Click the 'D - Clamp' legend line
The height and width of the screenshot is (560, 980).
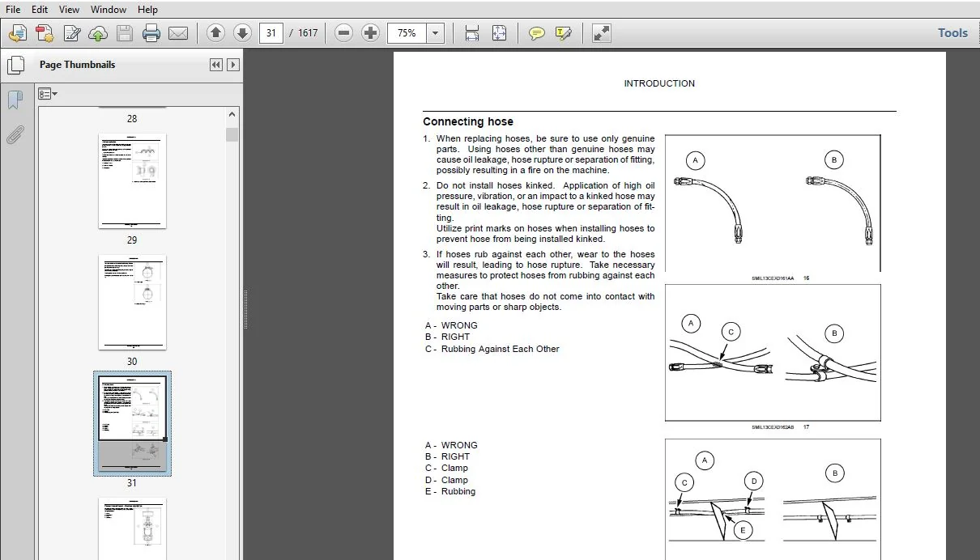click(446, 480)
